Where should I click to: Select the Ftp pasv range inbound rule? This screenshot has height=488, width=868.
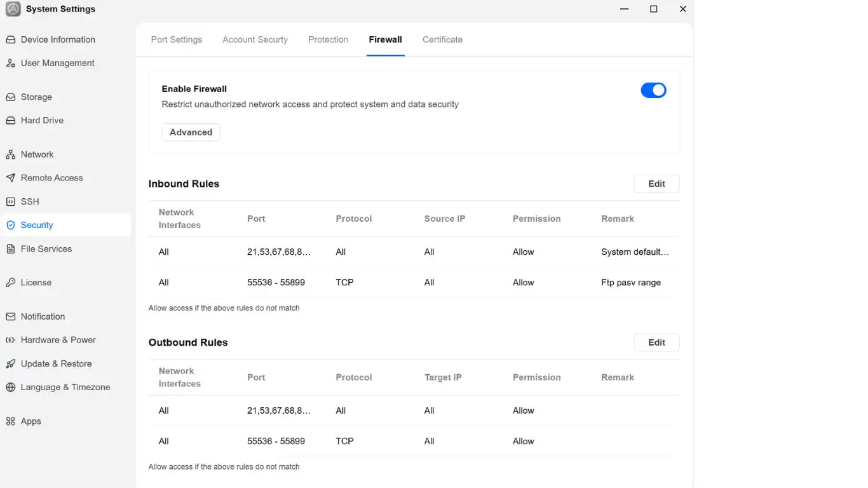point(414,282)
